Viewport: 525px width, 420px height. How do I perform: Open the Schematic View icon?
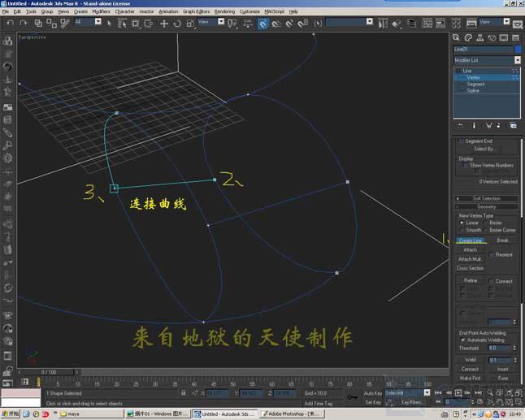point(440,23)
